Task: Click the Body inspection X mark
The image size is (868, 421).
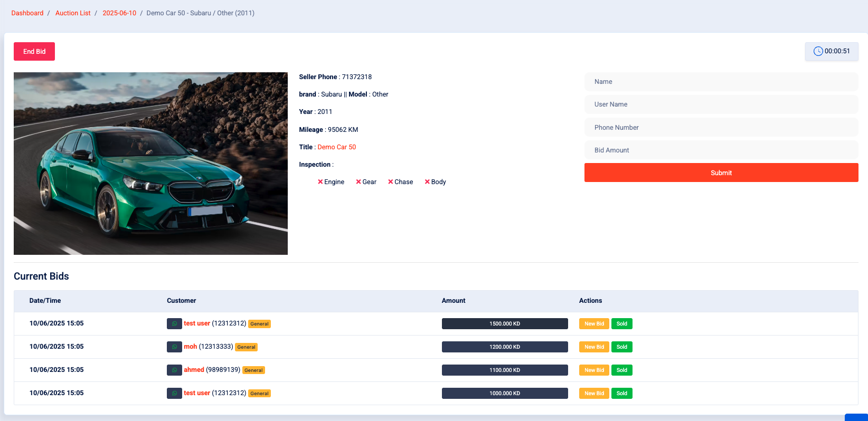Action: [x=427, y=182]
